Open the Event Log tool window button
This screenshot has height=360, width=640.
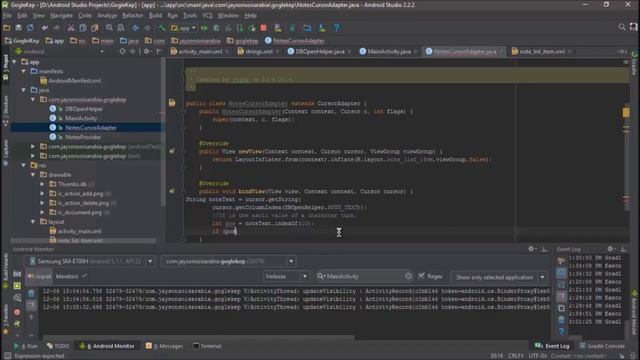coord(552,346)
